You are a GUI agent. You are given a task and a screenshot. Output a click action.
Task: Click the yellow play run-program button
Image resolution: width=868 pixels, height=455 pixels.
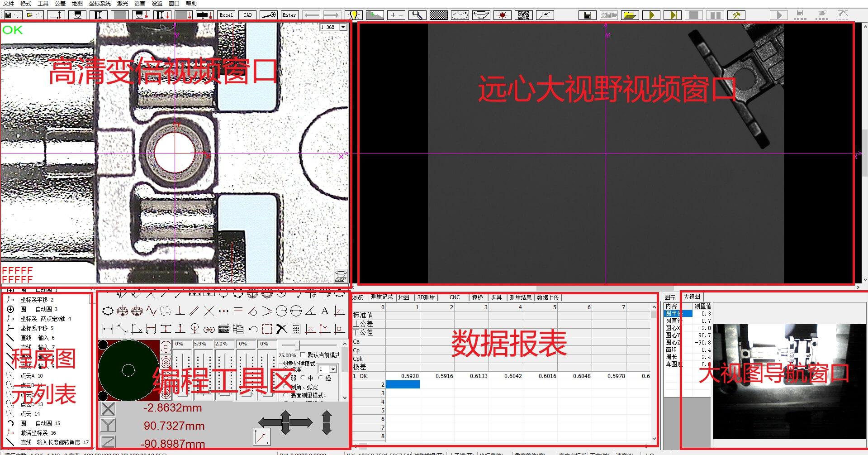pyautogui.click(x=651, y=15)
